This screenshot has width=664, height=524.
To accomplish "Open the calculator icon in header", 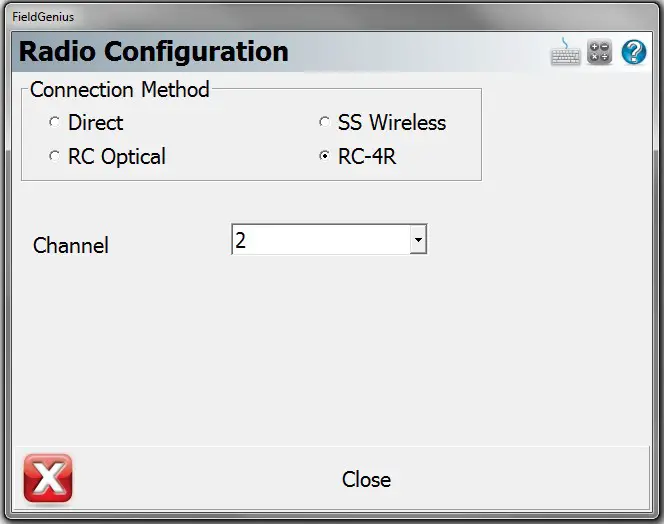I will (x=600, y=52).
